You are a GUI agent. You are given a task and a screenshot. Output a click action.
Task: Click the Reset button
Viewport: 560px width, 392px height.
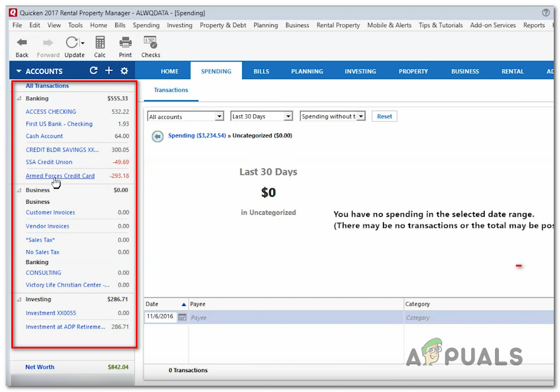(384, 117)
